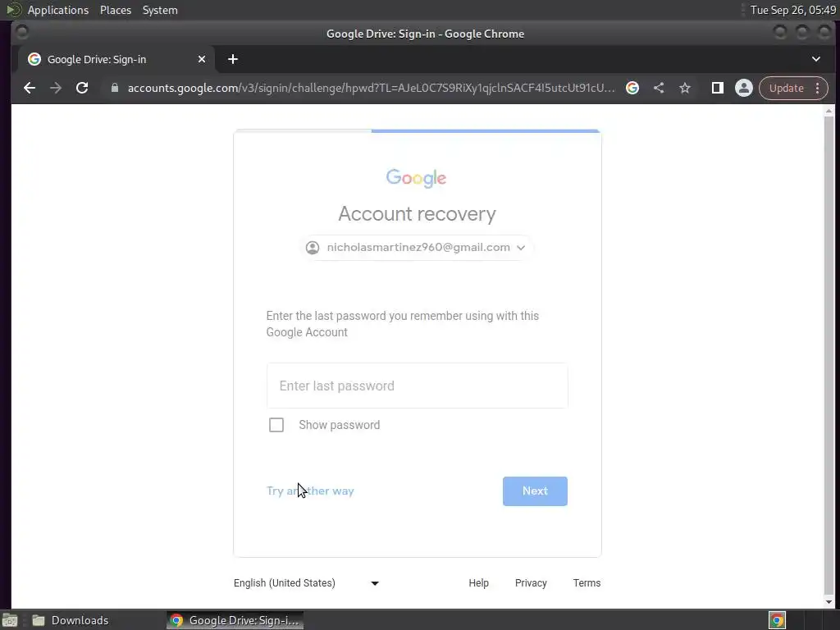Screen dimensions: 840x630
Task: Click the Google logo
Action: [x=416, y=178]
